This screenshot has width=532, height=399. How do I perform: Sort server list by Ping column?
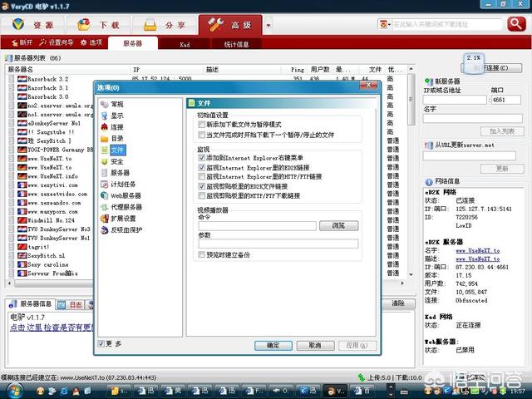pos(298,70)
